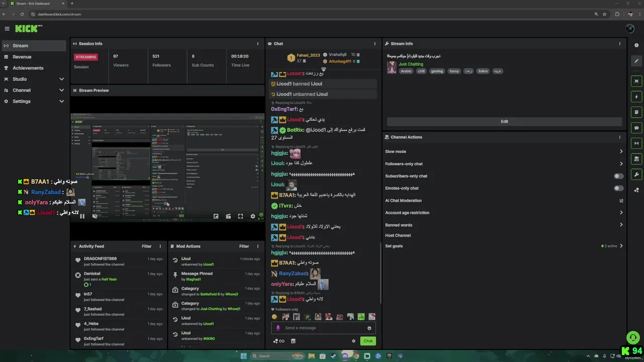Toggle theater mode in stream preview
The height and width of the screenshot is (362, 644).
(x=228, y=216)
